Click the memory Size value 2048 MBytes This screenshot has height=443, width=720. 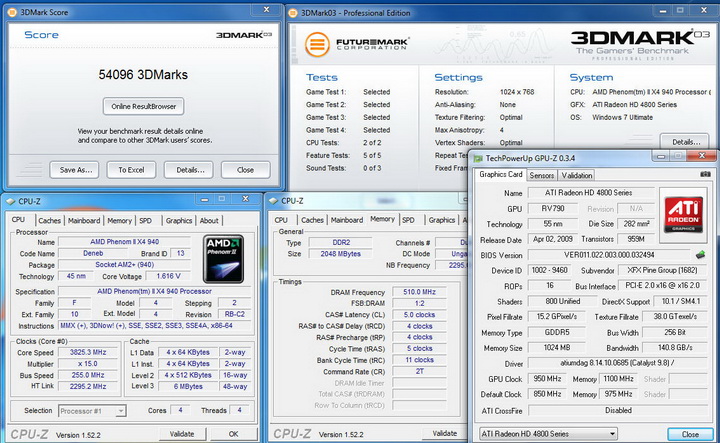341,253
